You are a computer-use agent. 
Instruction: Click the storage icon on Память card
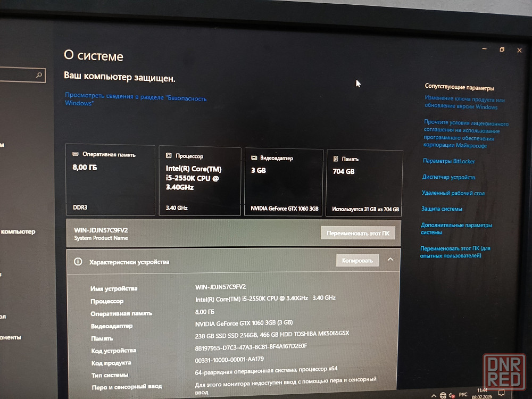[336, 159]
